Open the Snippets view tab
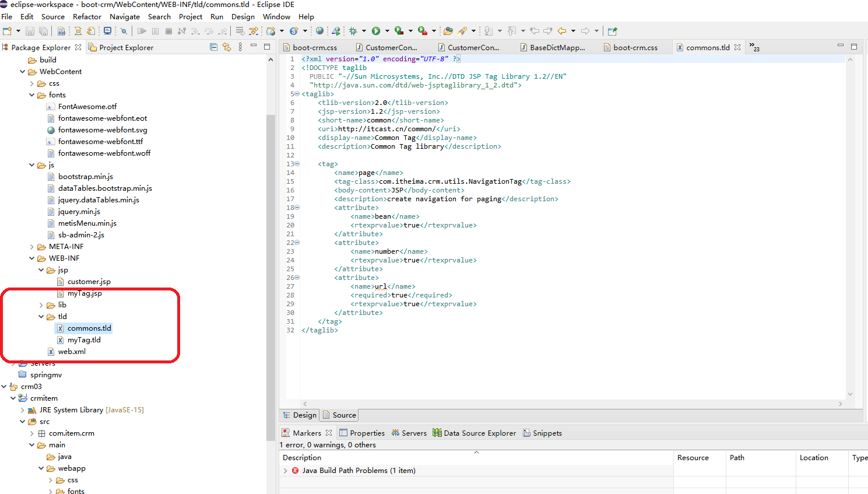The height and width of the screenshot is (494, 868). (x=543, y=433)
